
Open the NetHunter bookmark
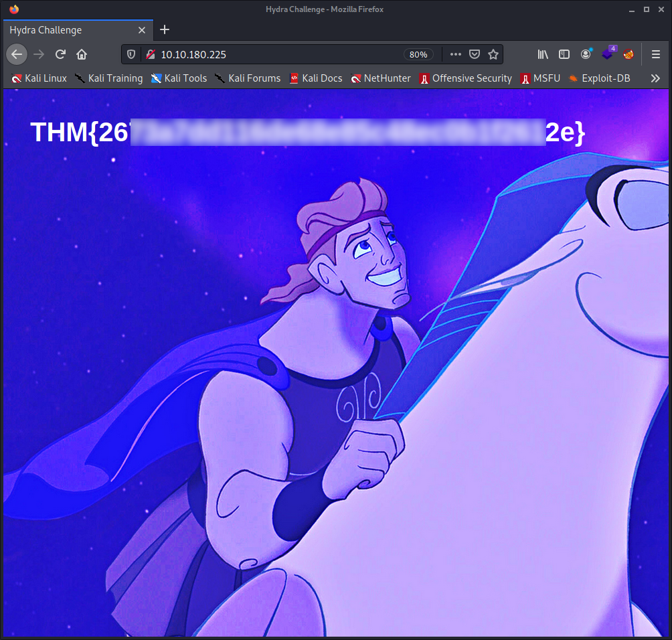click(381, 78)
